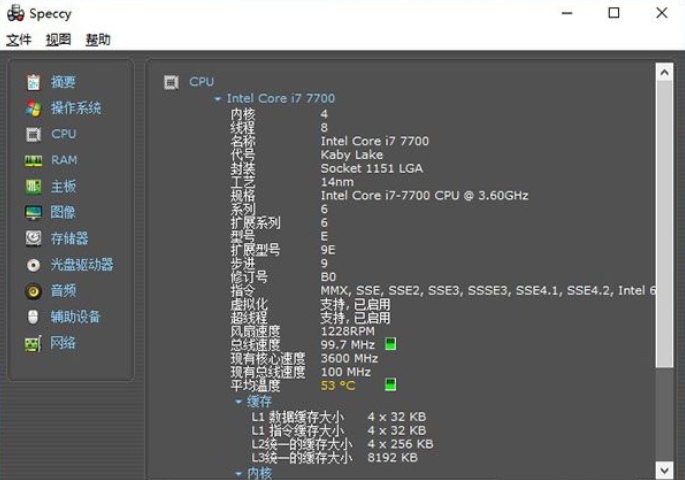The width and height of the screenshot is (685, 480).
Task: Select the 4 x 256 KB L2 cache value
Action: pos(400,444)
